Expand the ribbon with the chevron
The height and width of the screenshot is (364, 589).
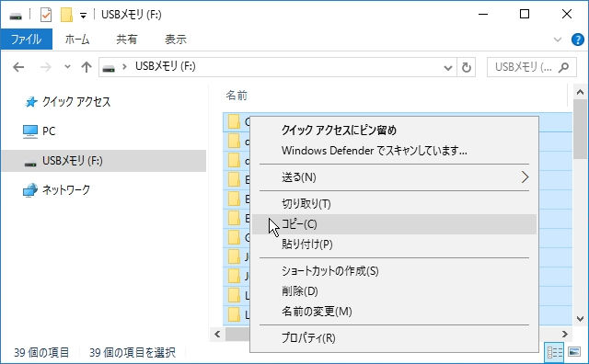tap(558, 40)
